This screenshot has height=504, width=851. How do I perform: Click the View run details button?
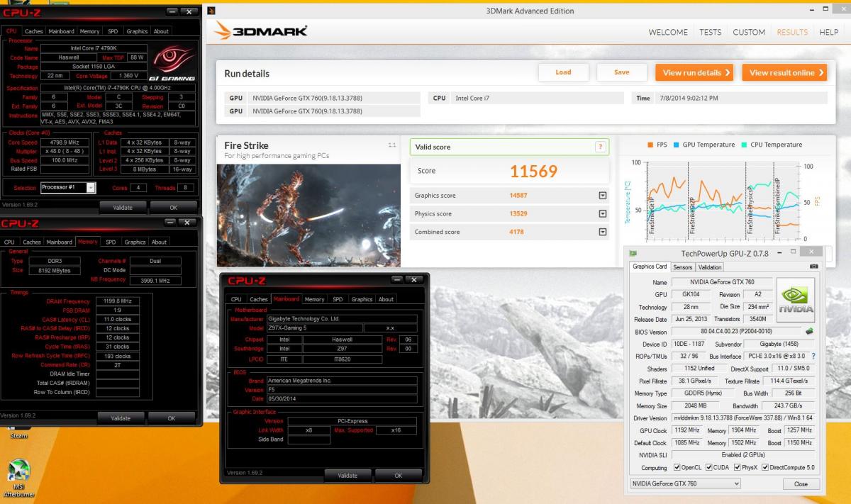pos(695,72)
